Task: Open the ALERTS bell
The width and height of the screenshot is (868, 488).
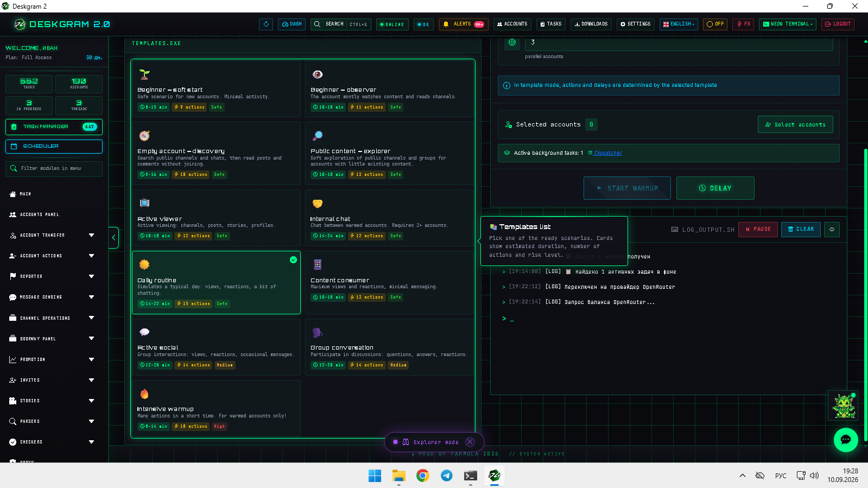Action: (464, 24)
